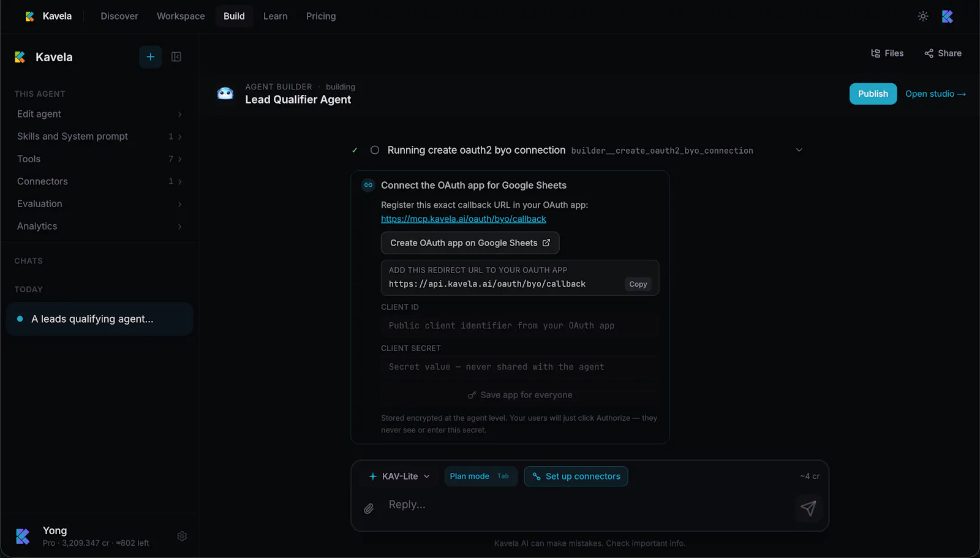This screenshot has width=980, height=558.
Task: Click the attachment paperclip icon
Action: tap(369, 508)
